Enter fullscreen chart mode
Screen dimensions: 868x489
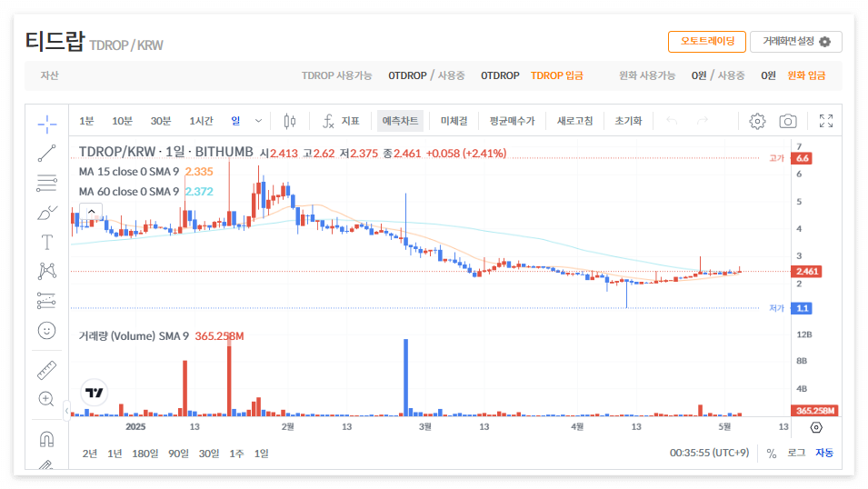[x=826, y=121]
